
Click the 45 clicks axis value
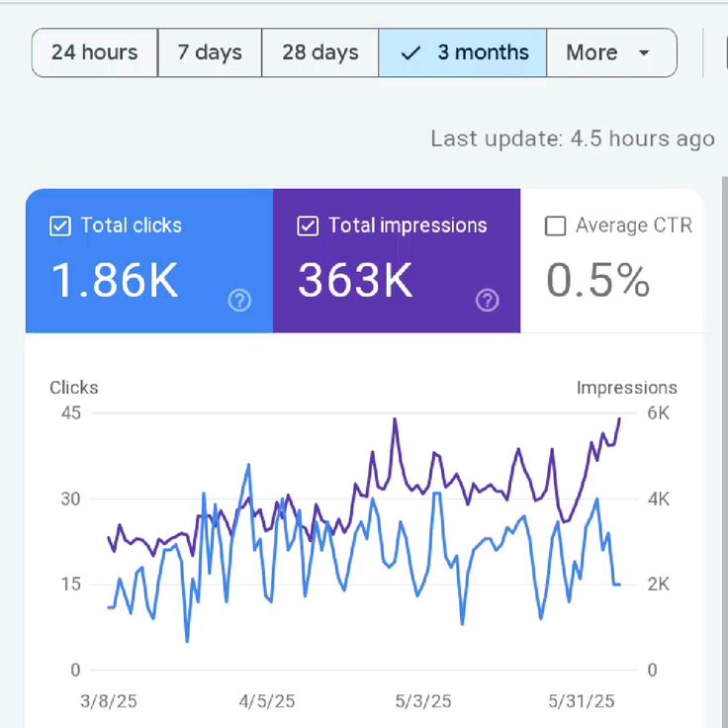tap(71, 412)
